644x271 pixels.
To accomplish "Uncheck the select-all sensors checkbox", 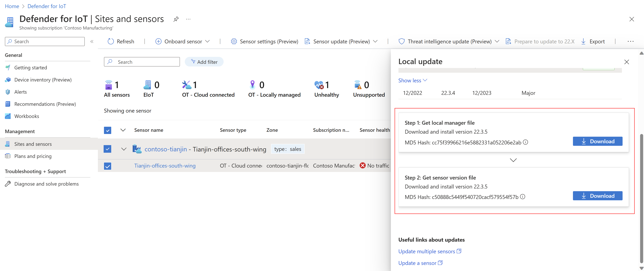I will coord(107,130).
